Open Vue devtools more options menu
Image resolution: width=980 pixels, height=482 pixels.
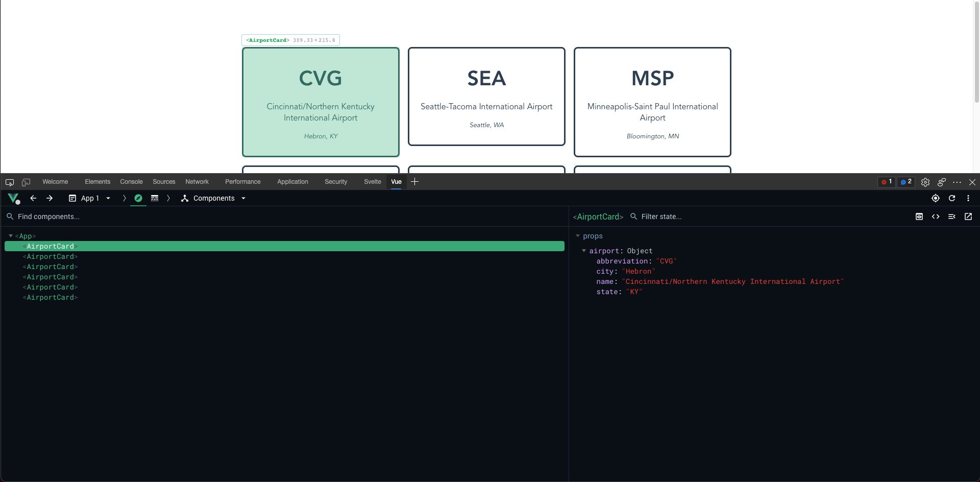click(968, 198)
